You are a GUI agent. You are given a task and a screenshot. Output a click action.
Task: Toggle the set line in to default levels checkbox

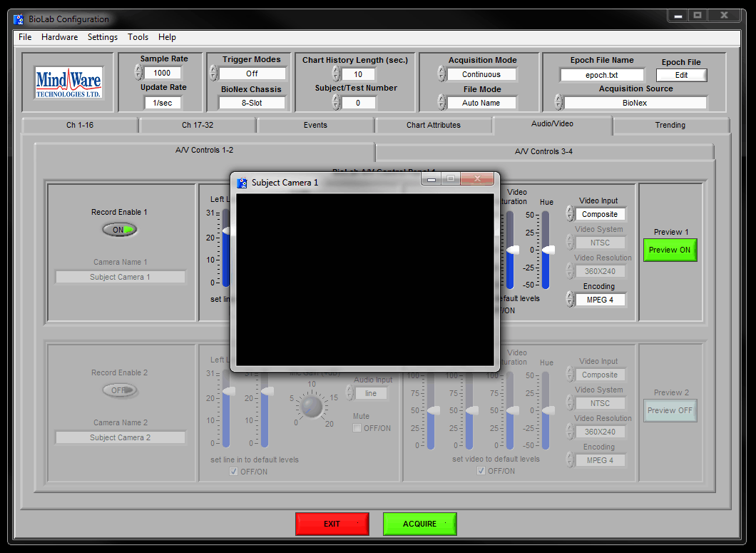click(234, 472)
